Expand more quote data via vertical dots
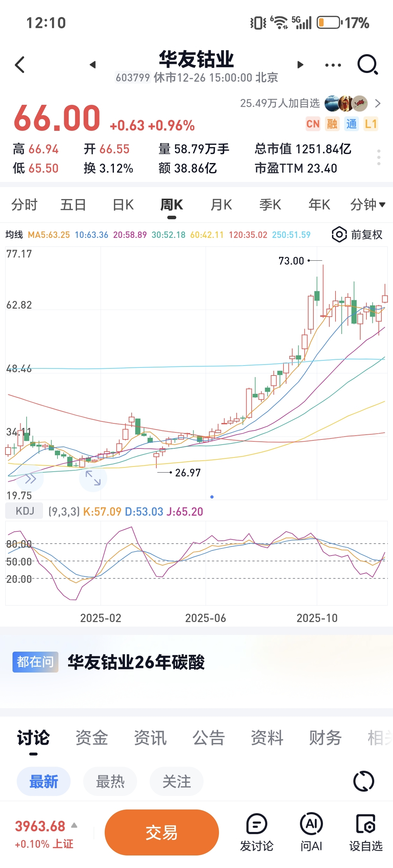The image size is (393, 868). (x=379, y=157)
